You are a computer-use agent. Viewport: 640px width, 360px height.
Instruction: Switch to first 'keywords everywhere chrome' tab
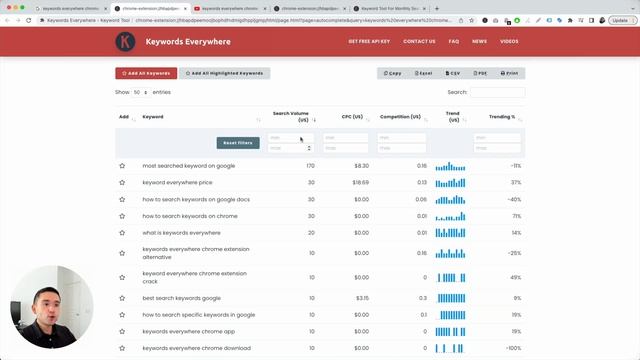coord(71,9)
